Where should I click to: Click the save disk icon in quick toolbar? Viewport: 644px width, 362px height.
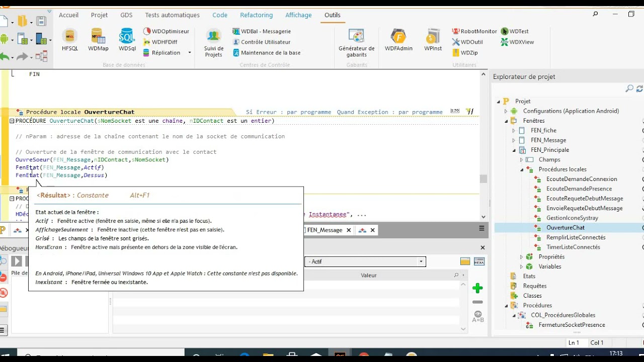[41, 21]
